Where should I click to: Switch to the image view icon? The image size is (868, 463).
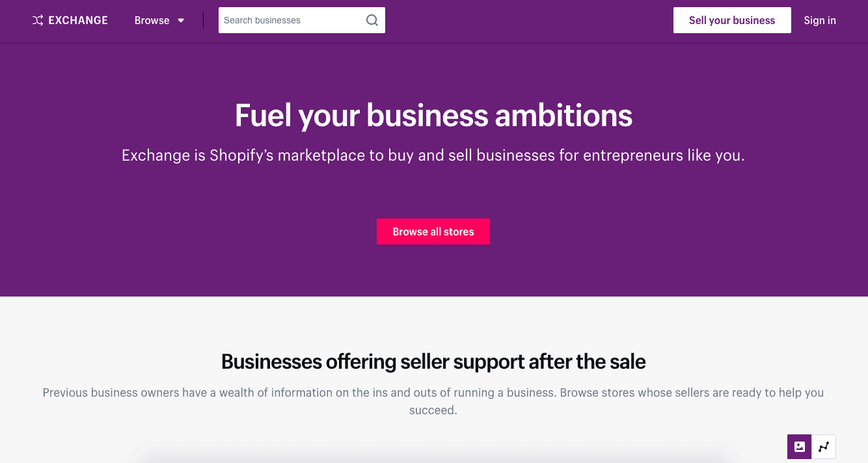[800, 447]
